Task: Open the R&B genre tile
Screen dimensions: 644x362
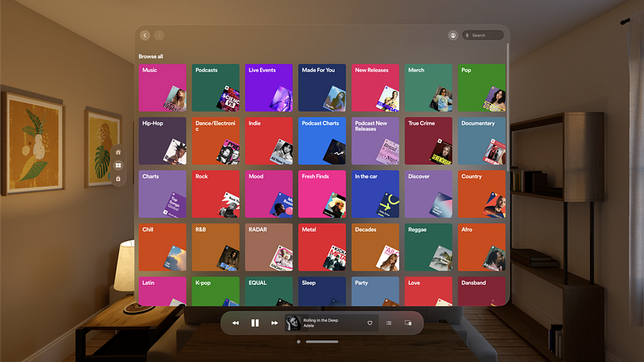Action: tap(216, 247)
